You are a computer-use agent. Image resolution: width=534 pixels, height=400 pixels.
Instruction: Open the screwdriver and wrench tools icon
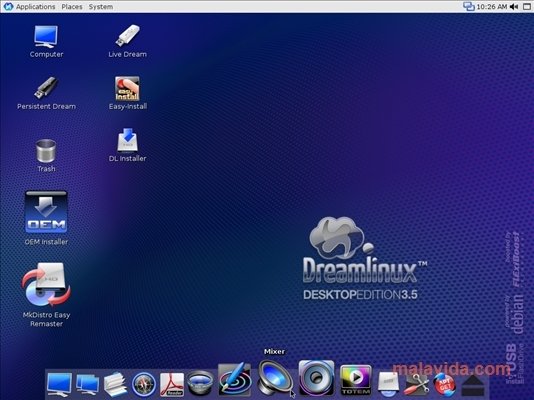(416, 384)
